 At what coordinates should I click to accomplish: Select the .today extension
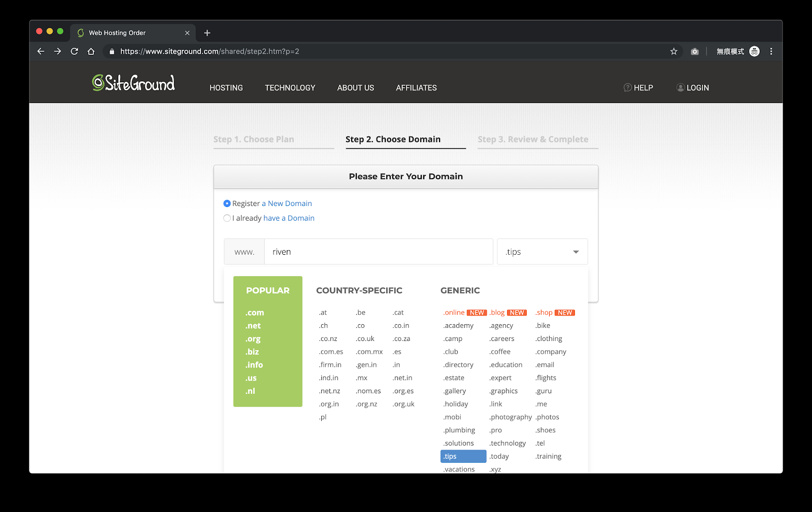(x=499, y=456)
